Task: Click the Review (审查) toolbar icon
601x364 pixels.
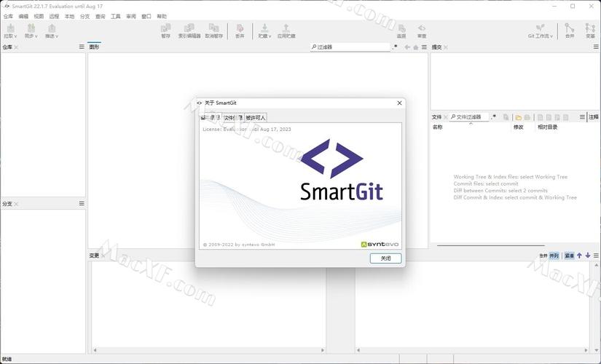Action: [422, 31]
